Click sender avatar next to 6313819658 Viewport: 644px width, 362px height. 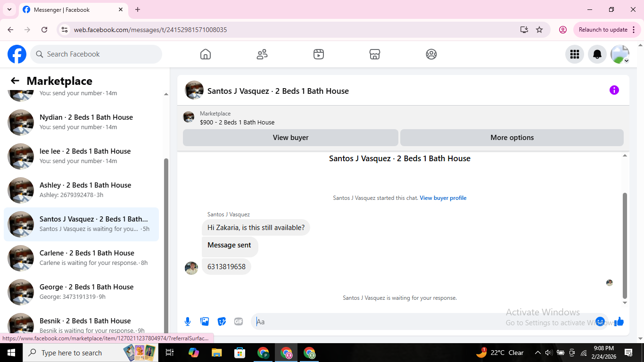191,268
